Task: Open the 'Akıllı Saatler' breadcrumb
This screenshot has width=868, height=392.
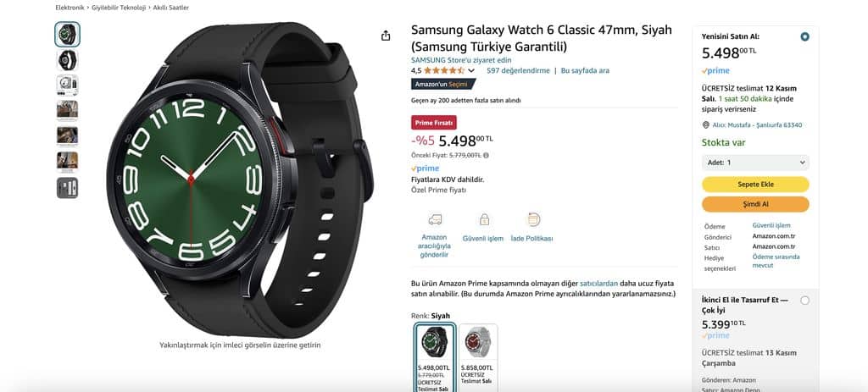Action: coord(171,8)
